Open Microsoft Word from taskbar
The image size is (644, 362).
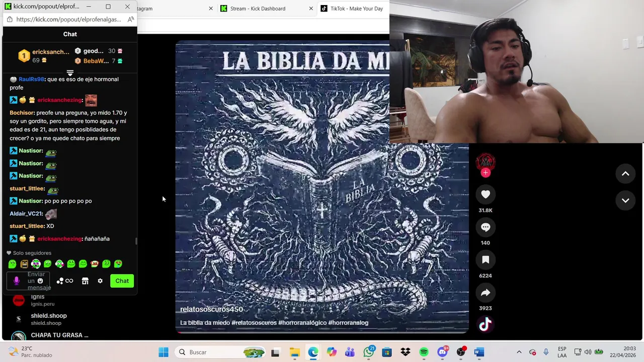[x=479, y=352]
